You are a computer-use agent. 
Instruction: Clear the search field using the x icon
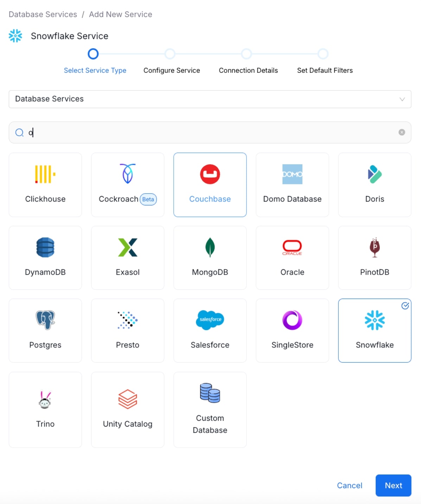pyautogui.click(x=402, y=132)
